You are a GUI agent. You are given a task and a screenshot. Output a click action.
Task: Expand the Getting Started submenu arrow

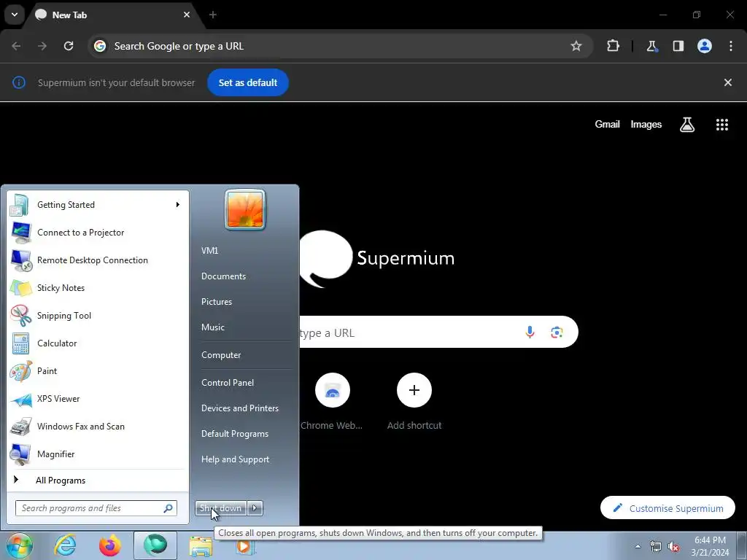click(177, 205)
